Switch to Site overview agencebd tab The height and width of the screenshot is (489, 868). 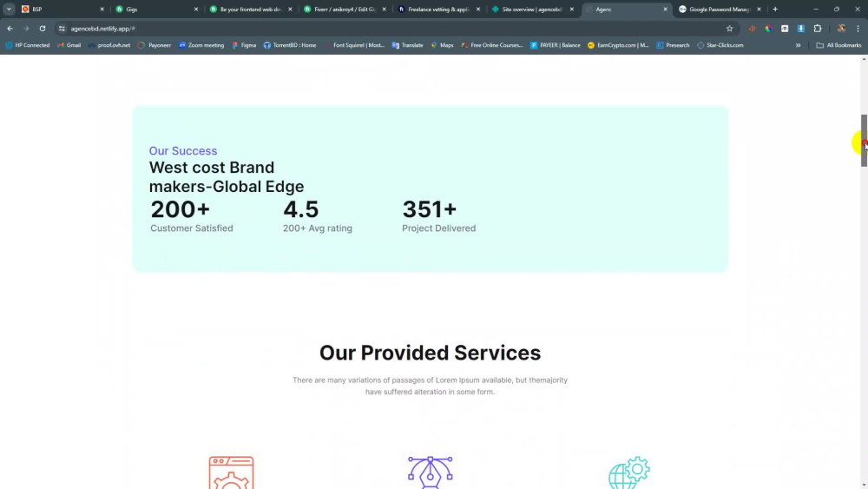(531, 9)
